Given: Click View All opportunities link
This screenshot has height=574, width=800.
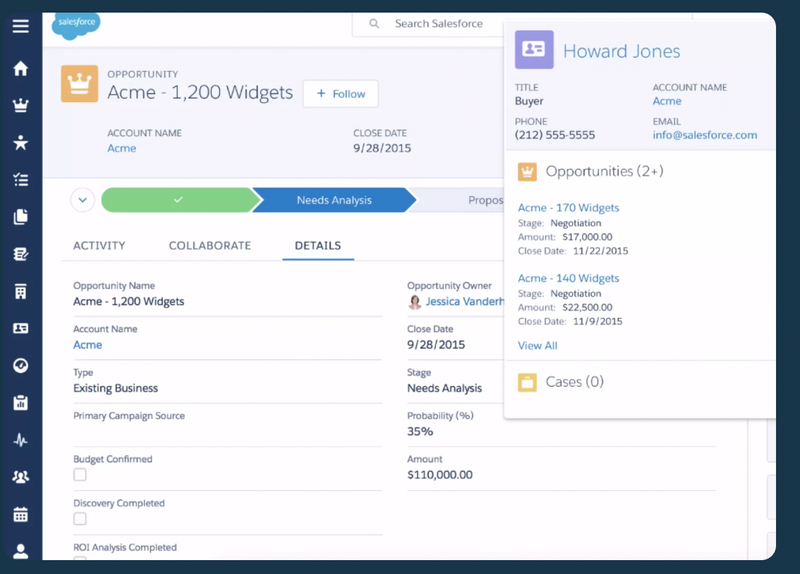Looking at the screenshot, I should point(537,345).
